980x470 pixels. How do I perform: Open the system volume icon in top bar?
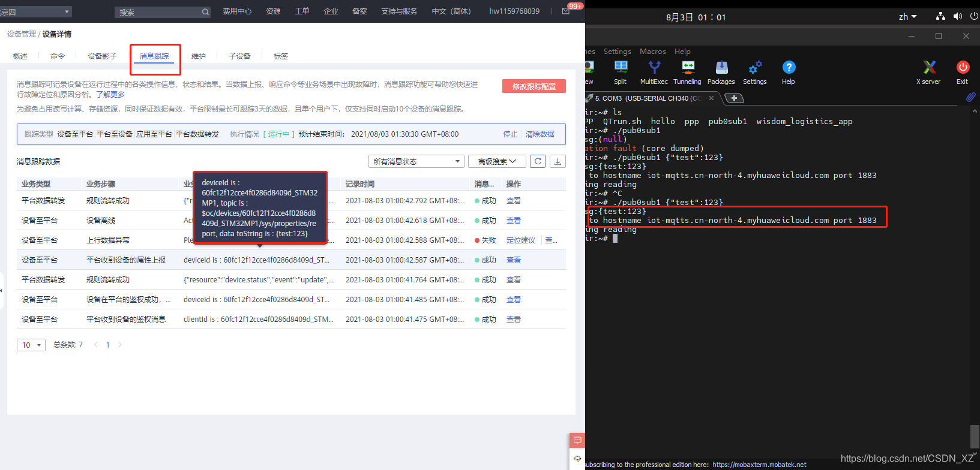coord(957,17)
